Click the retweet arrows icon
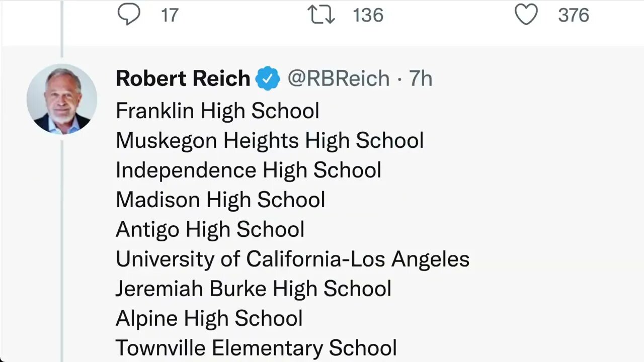 click(x=321, y=15)
